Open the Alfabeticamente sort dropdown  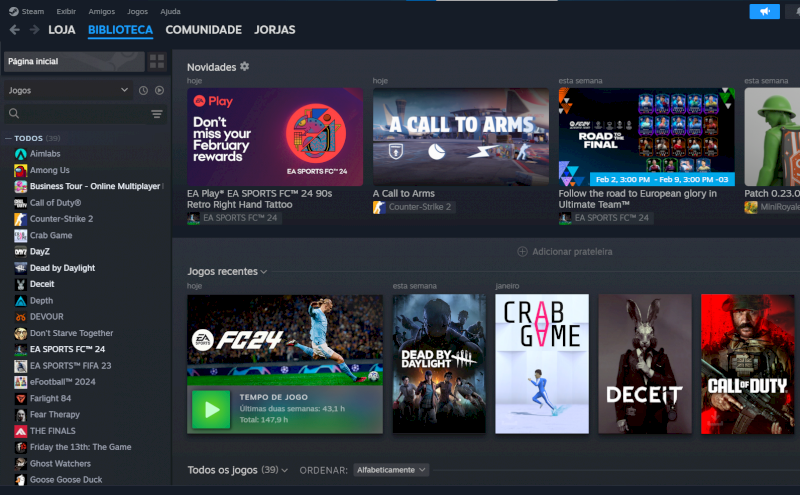coord(391,470)
